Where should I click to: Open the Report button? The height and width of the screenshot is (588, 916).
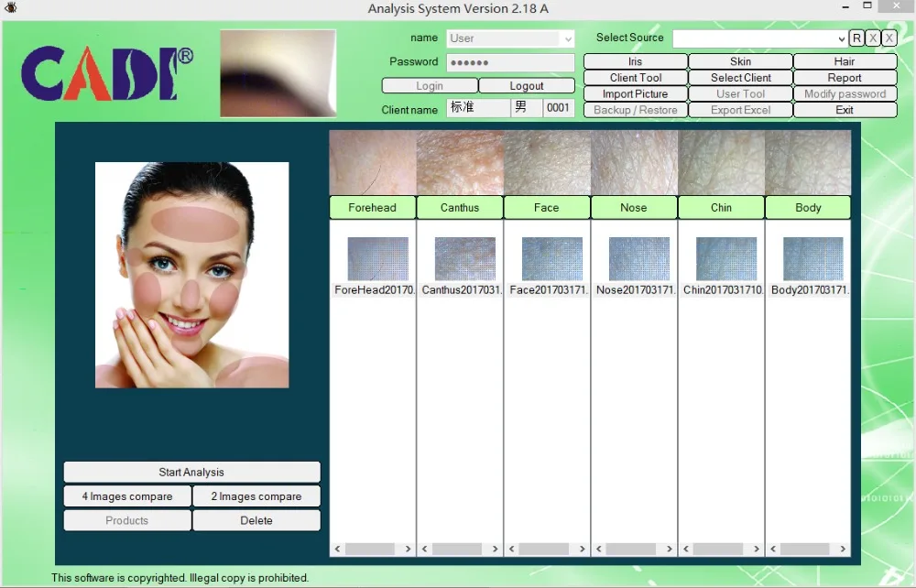click(x=845, y=78)
